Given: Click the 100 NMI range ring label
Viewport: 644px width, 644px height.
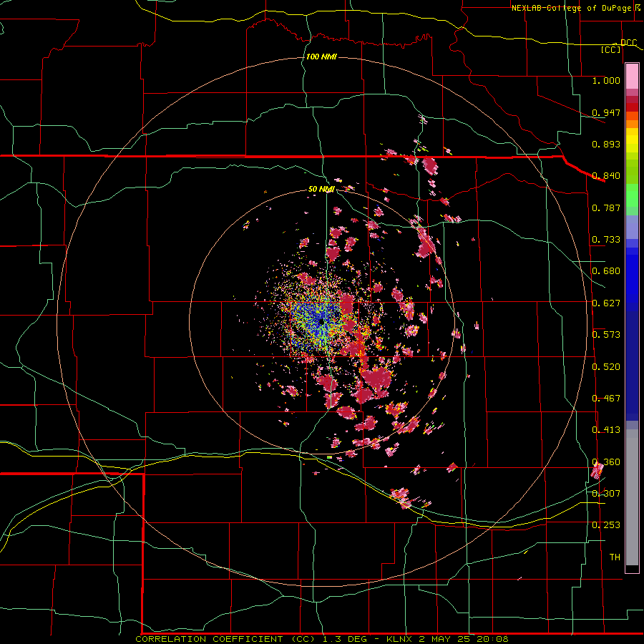Looking at the screenshot, I should pyautogui.click(x=321, y=57).
